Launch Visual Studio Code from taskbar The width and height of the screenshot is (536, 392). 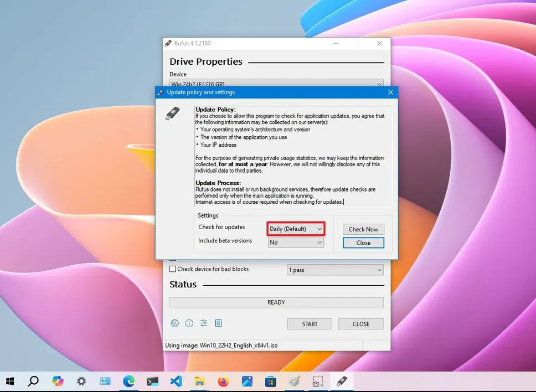click(176, 381)
